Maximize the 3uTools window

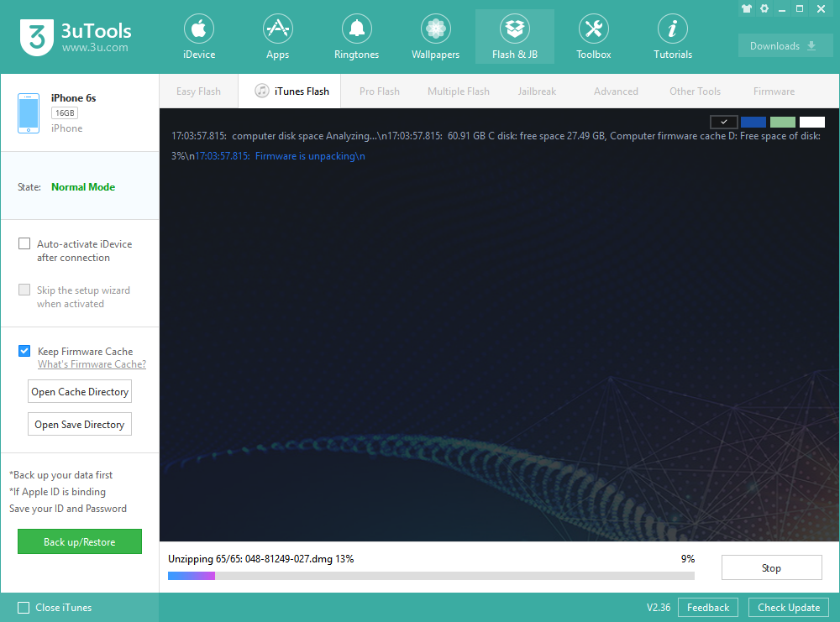click(x=800, y=8)
